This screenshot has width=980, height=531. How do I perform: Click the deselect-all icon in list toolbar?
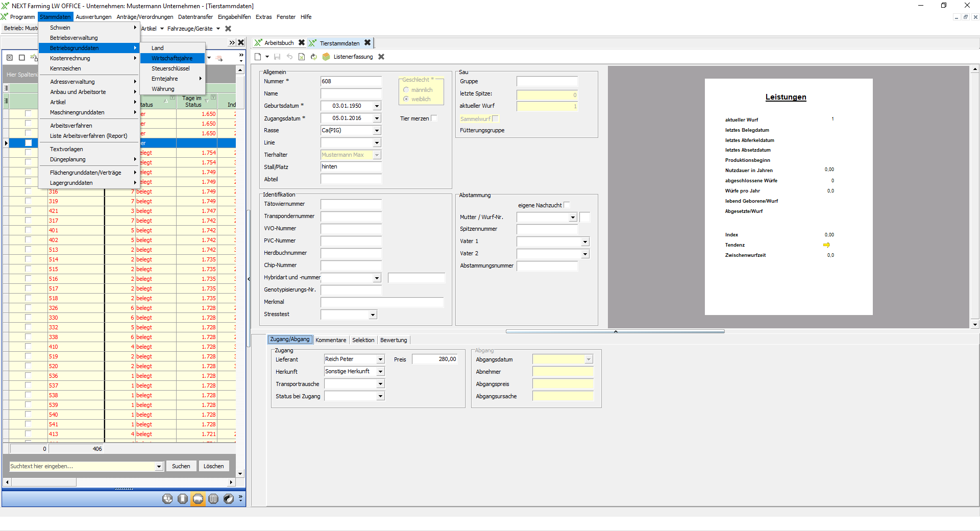[21, 58]
